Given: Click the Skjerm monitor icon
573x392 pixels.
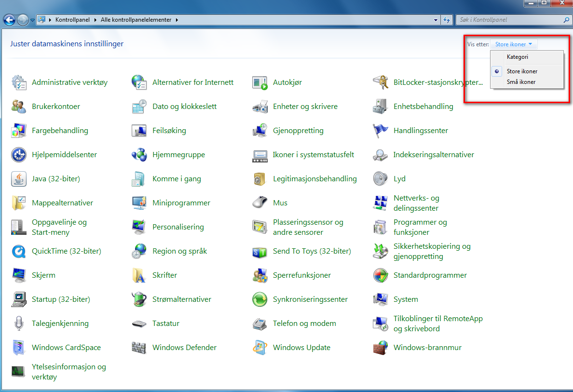Looking at the screenshot, I should click(x=19, y=275).
